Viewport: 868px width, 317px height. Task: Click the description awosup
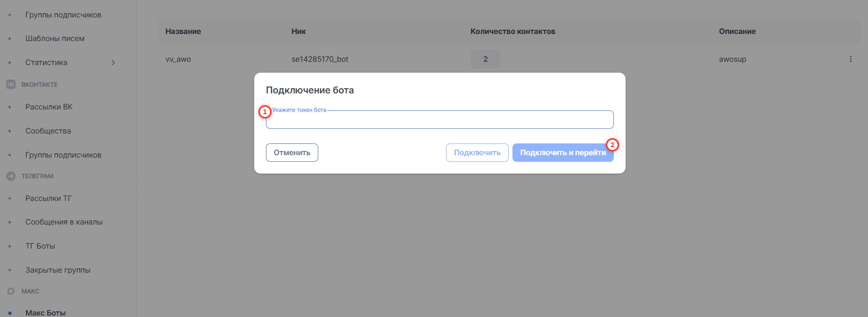[733, 59]
